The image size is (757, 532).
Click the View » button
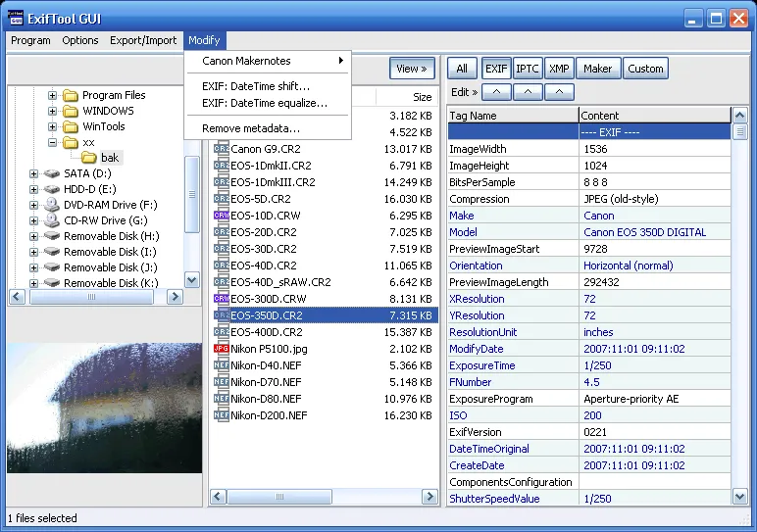(412, 69)
